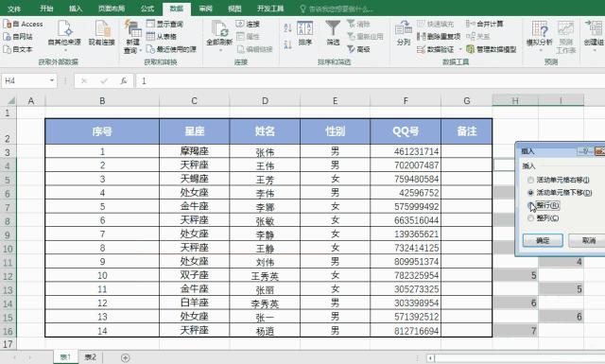
Task: Open 高级 advanced filter
Action: 358,49
